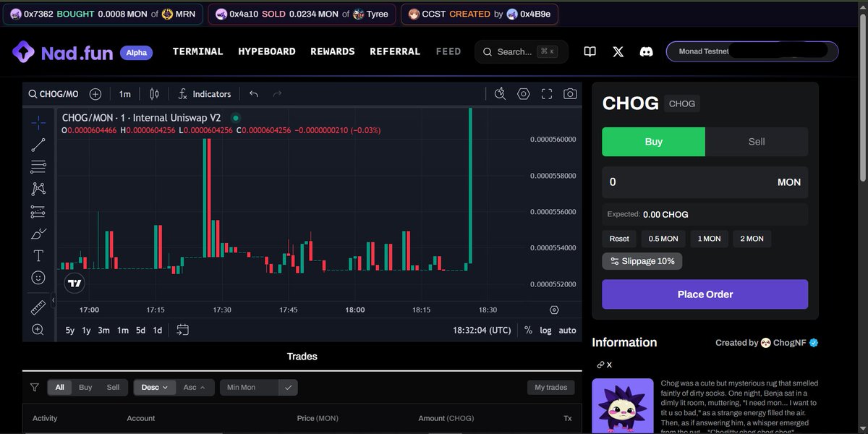The height and width of the screenshot is (434, 868).
Task: Toggle auto scale on chart
Action: coord(568,330)
